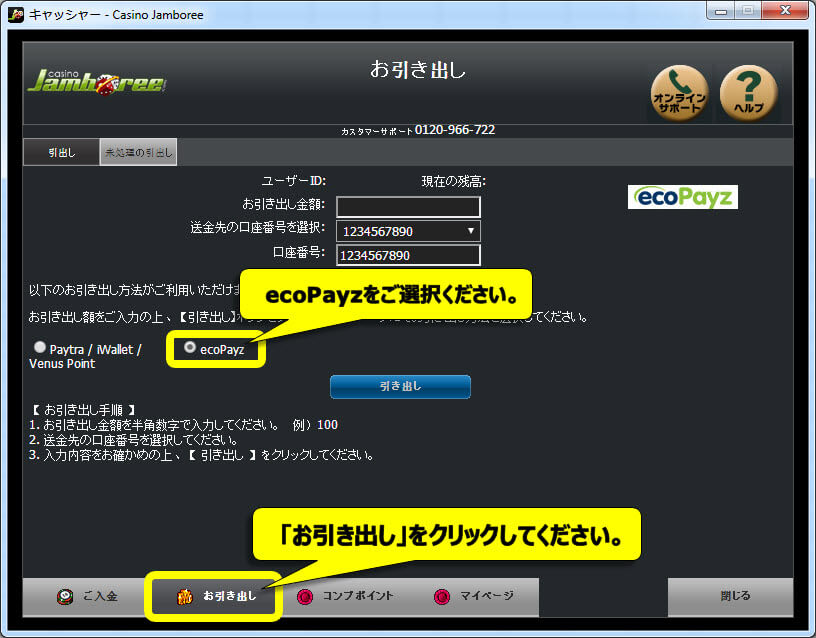Click the コンプポイント red chip icon
This screenshot has height=638, width=816.
305,596
